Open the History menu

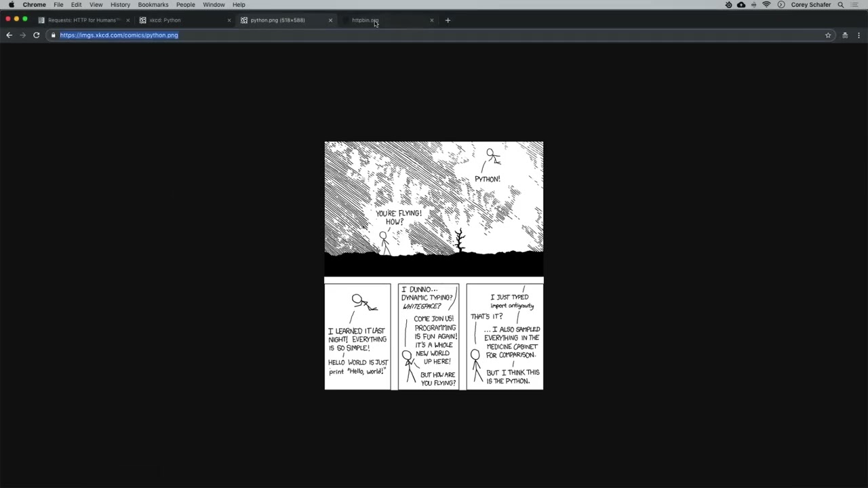120,5
